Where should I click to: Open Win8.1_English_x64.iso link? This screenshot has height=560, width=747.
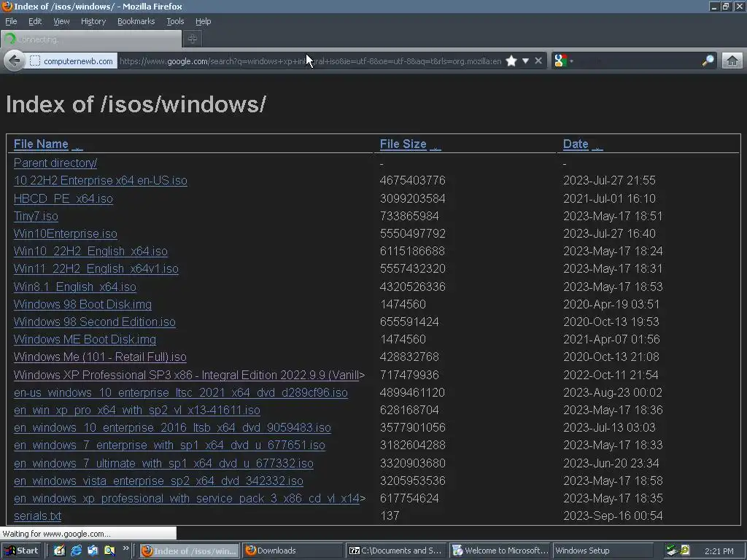pyautogui.click(x=75, y=287)
